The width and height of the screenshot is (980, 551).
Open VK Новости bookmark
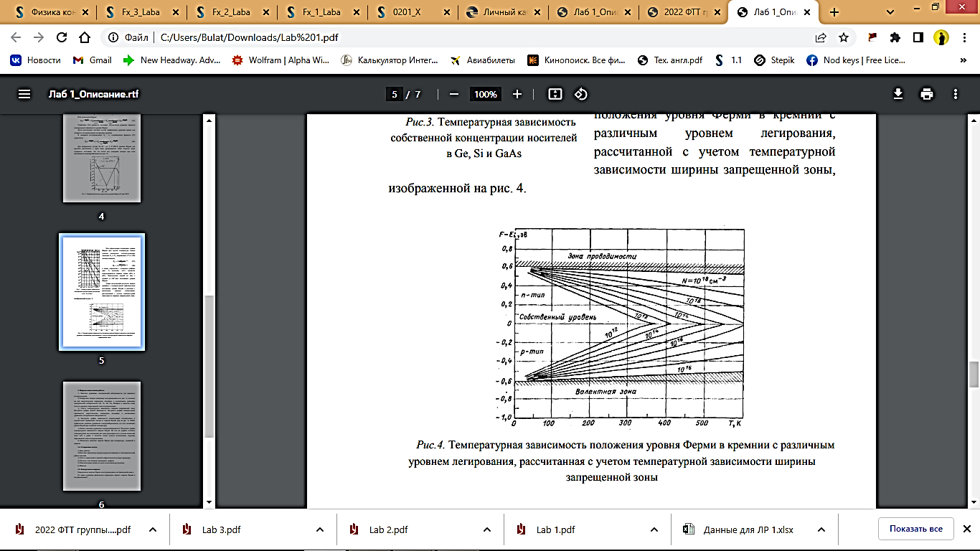35,60
